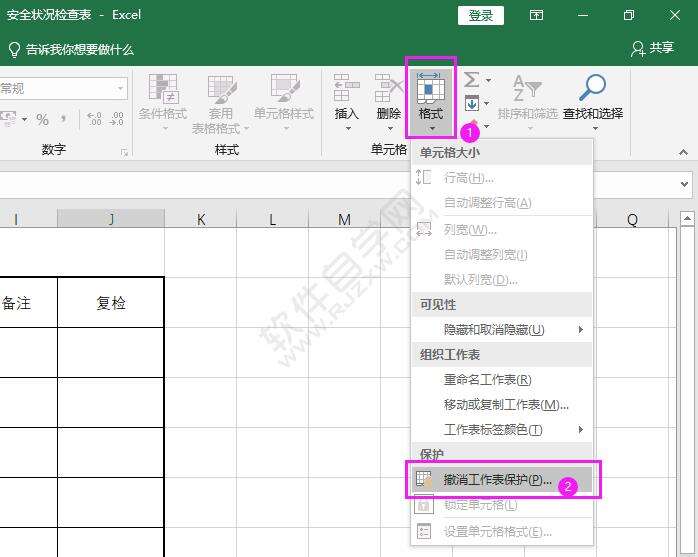This screenshot has height=557, width=698.
Task: Click the Share (共享) label
Action: click(661, 48)
